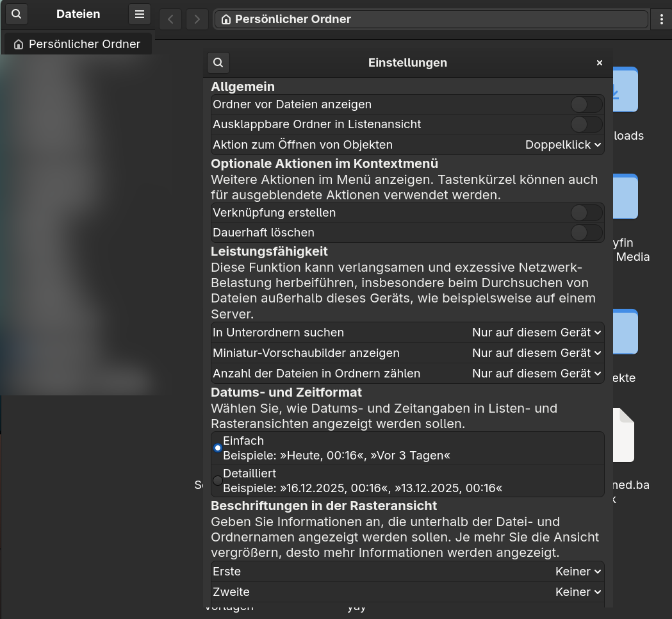Click the search icon in Einstellungen dialog

click(x=218, y=63)
